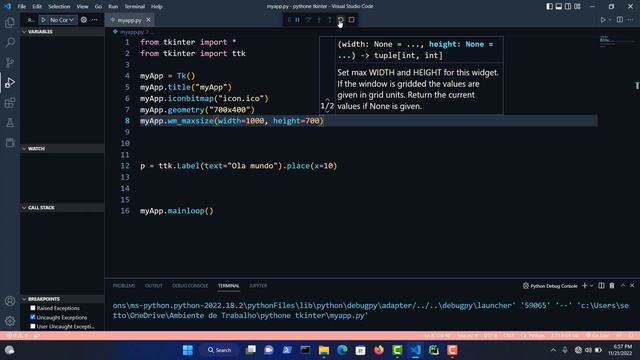The height and width of the screenshot is (360, 640).
Task: Collapse the BREAKPOINTS section
Action: tap(62, 299)
